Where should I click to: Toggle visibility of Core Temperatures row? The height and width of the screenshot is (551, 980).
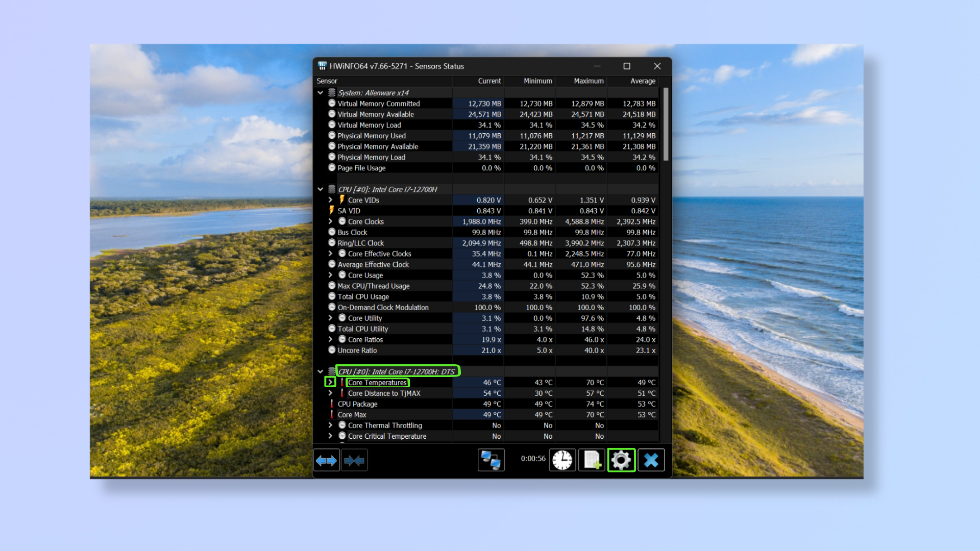(330, 382)
